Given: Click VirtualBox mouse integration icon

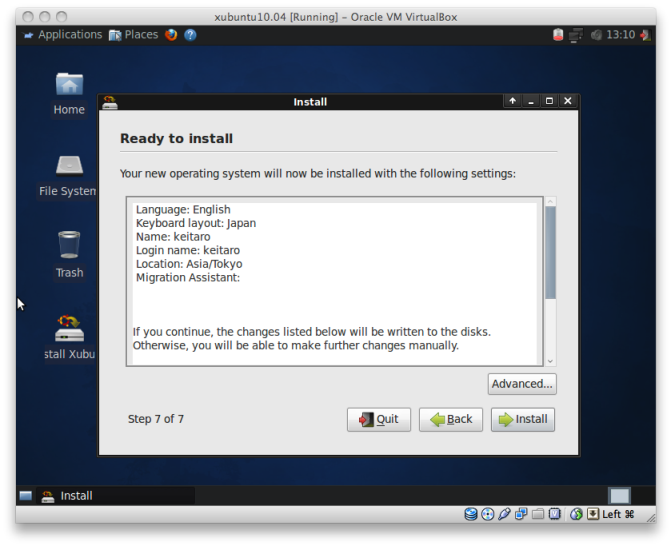Looking at the screenshot, I should pyautogui.click(x=576, y=514).
